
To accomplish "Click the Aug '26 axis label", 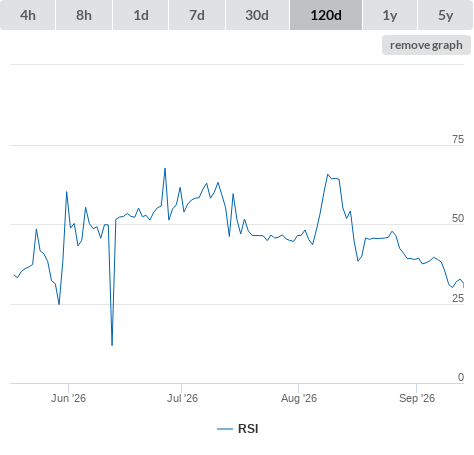I will coord(299,398).
